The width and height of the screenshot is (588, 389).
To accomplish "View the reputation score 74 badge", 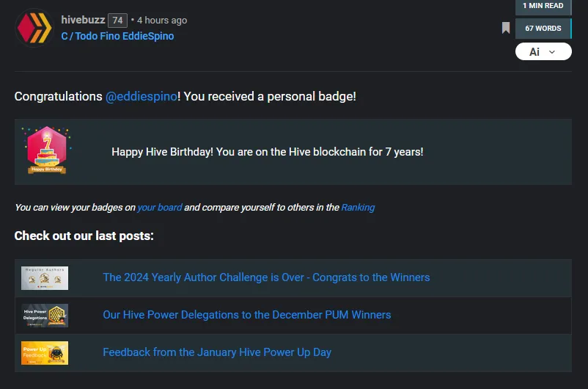I will coord(118,21).
